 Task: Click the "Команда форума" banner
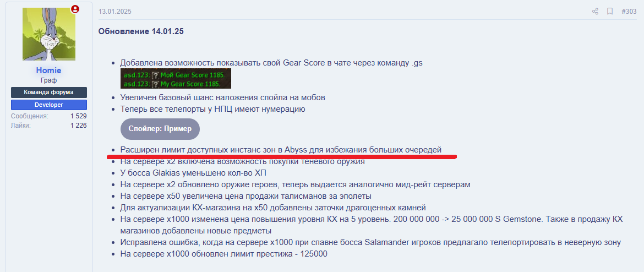49,93
